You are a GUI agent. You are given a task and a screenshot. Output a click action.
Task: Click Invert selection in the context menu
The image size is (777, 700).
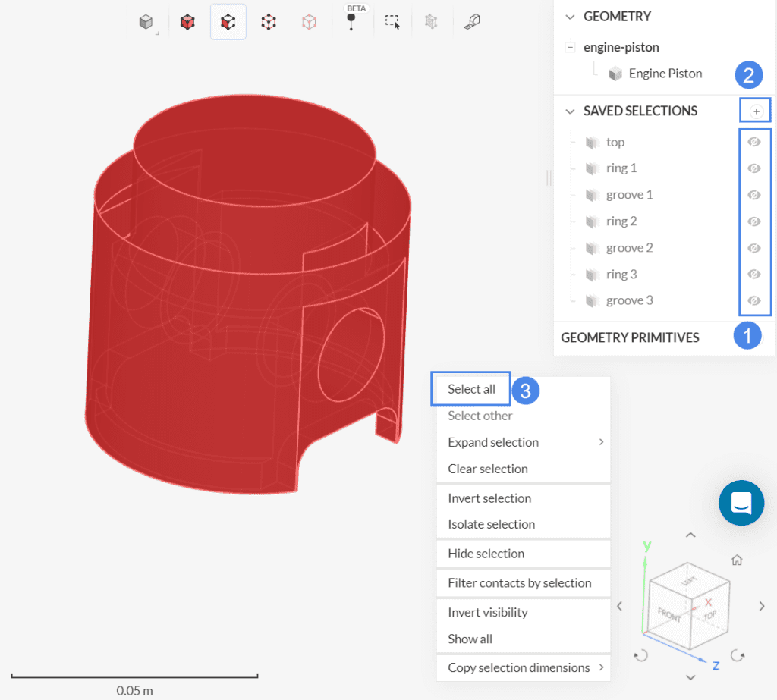[489, 498]
